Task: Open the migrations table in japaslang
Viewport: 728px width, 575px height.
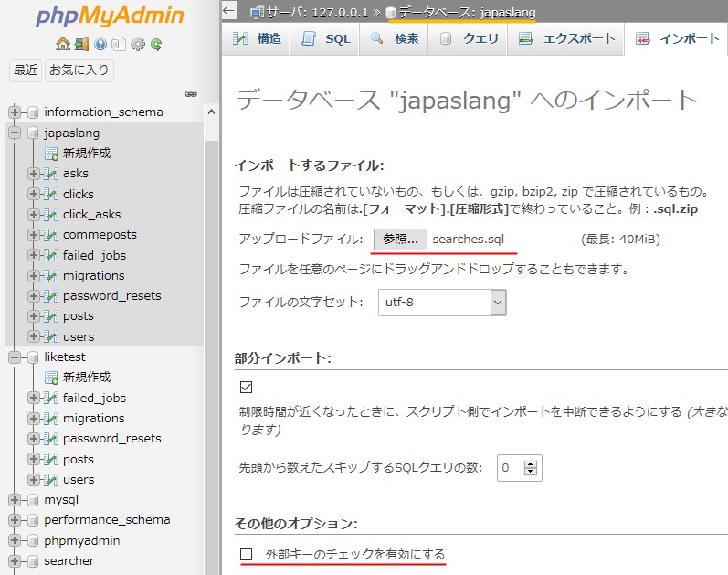Action: (93, 275)
